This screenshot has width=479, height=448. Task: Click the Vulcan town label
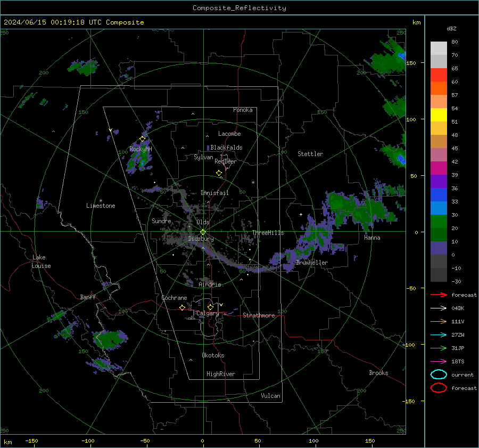[x=271, y=396]
